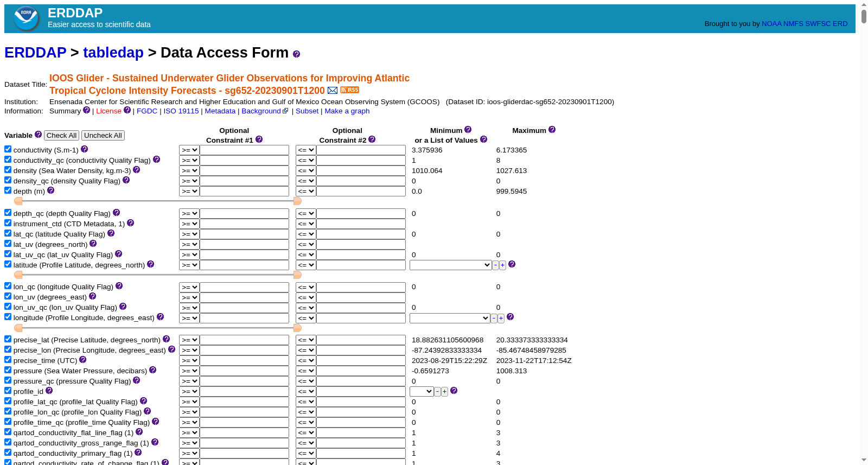
Task: Click the NOAA logo icon
Action: pyautogui.click(x=26, y=18)
